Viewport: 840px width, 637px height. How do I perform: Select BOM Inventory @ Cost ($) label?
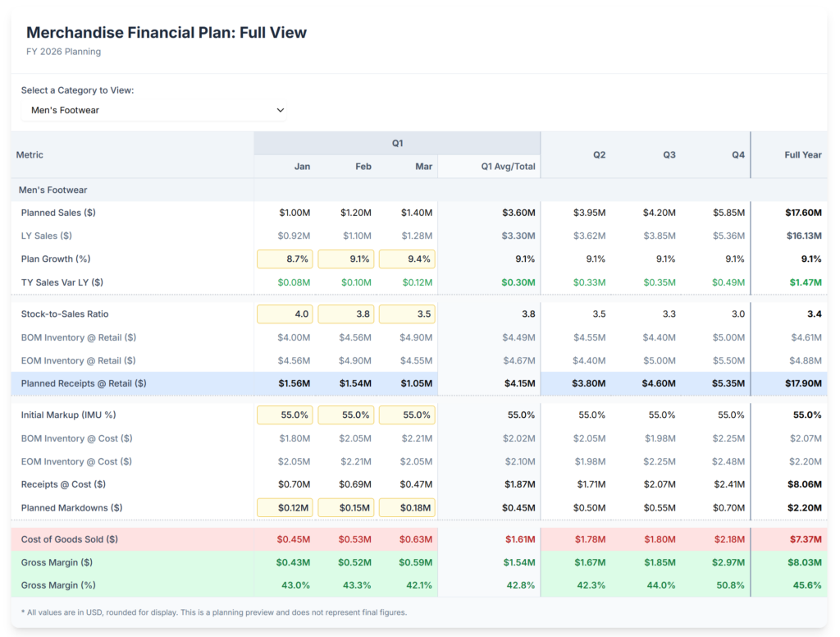[76, 438]
